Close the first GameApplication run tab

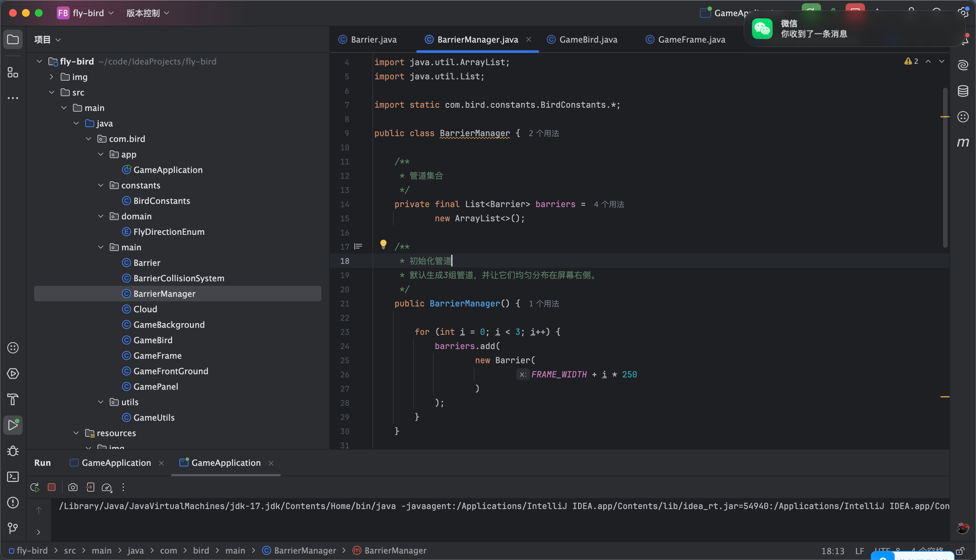161,463
